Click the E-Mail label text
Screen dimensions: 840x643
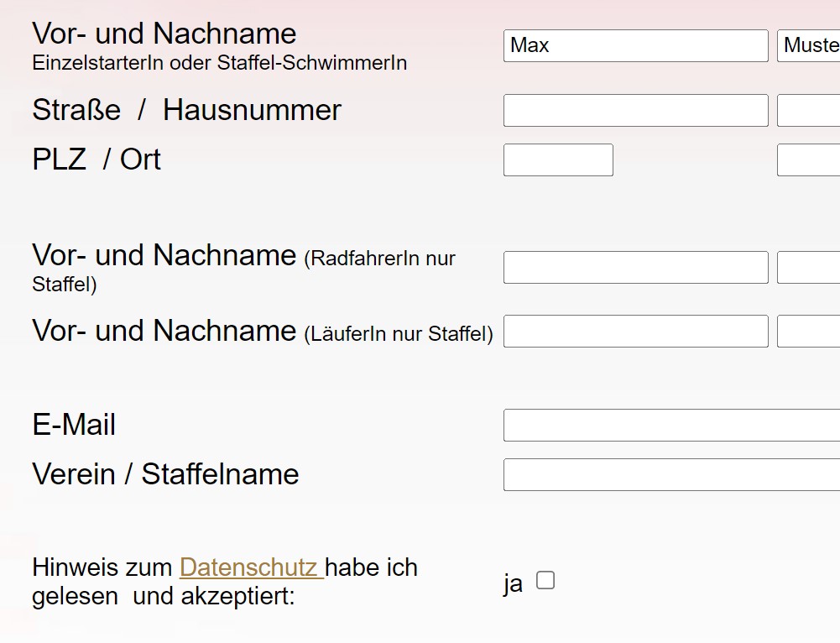click(x=74, y=425)
